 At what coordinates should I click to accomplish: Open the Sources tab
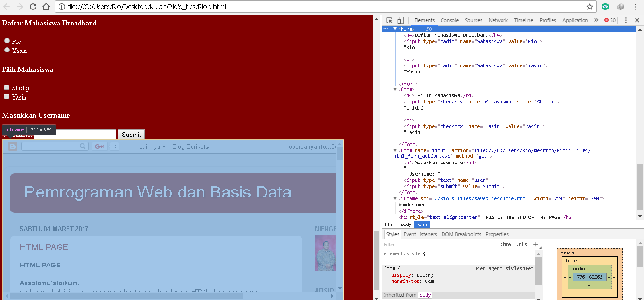(474, 20)
